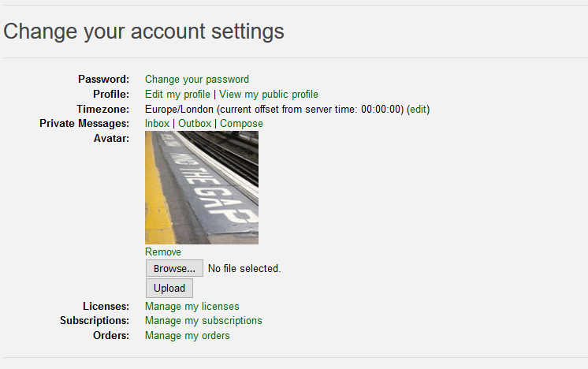This screenshot has width=588, height=369.
Task: Click the Private Messages label
Action: pyautogui.click(x=84, y=123)
